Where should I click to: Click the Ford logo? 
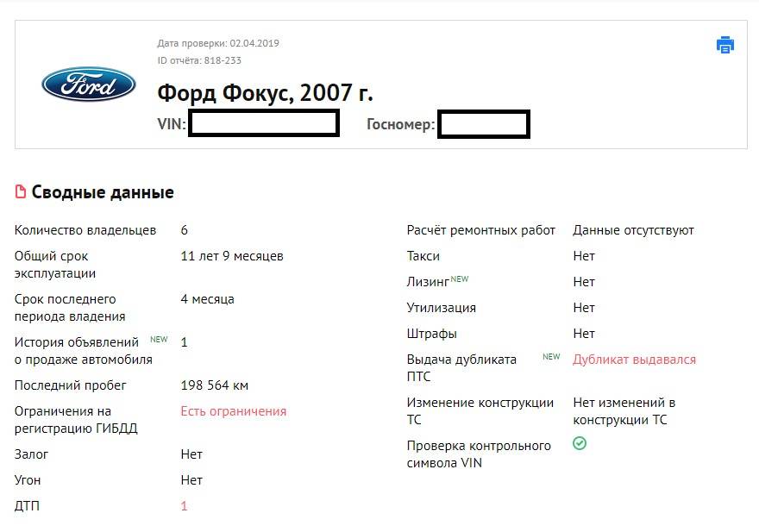89,84
